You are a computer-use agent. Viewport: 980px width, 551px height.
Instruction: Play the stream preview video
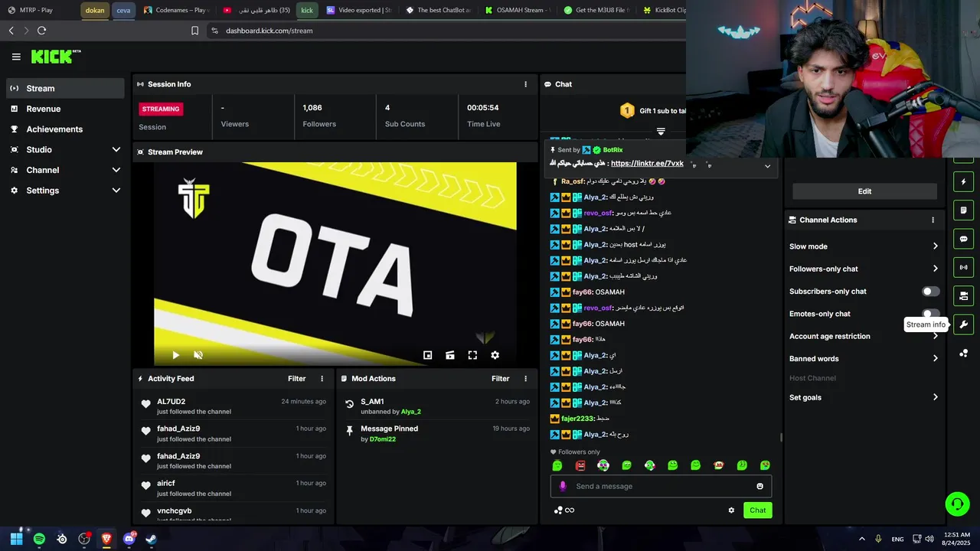(175, 355)
